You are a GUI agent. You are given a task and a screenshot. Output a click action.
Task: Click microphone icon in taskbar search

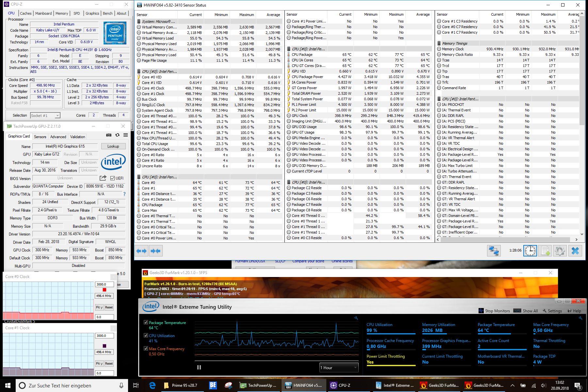122,385
